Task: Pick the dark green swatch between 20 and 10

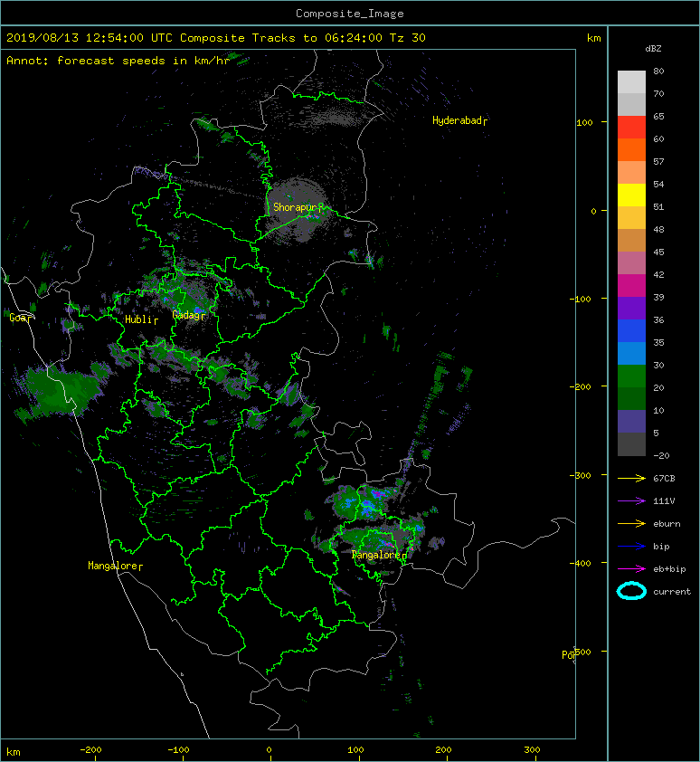Action: point(631,398)
